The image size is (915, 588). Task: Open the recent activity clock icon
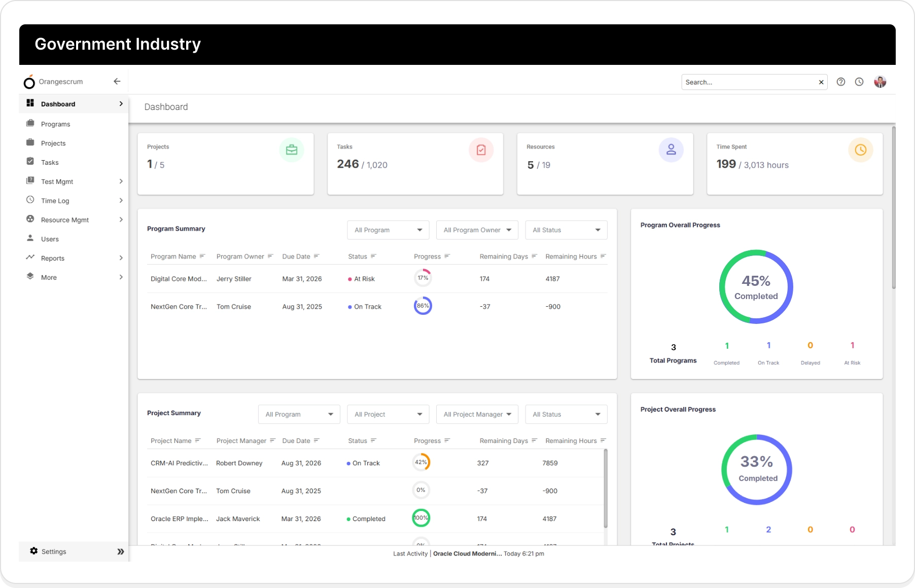pyautogui.click(x=859, y=82)
